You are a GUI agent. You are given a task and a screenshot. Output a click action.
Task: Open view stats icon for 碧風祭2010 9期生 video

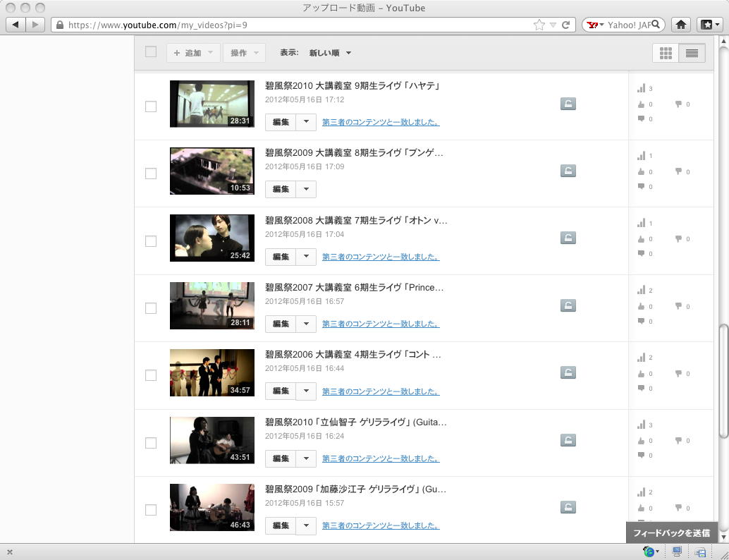[x=641, y=88]
